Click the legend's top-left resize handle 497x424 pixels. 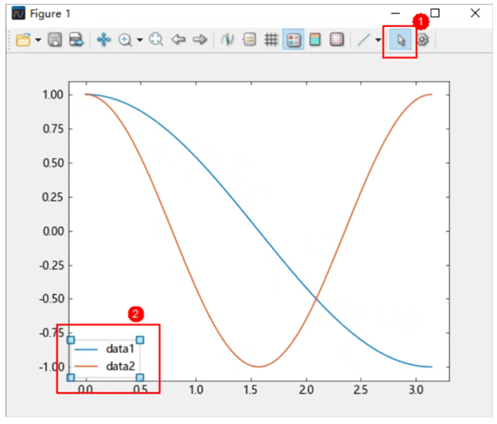(x=71, y=340)
